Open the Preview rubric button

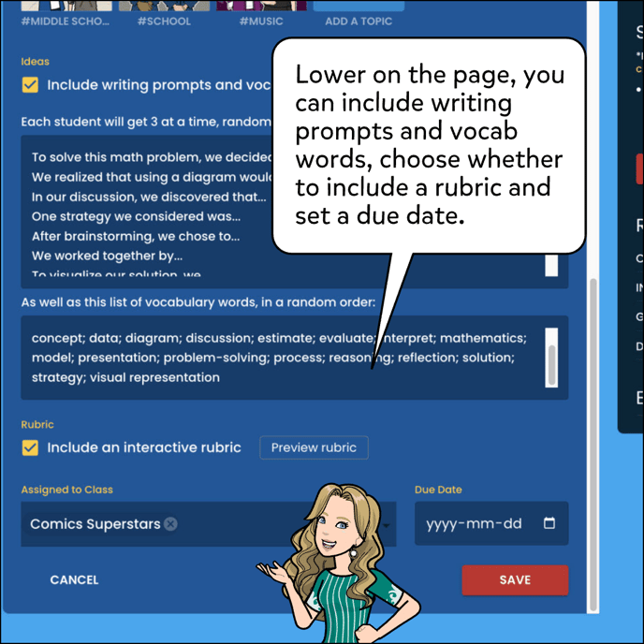click(314, 447)
